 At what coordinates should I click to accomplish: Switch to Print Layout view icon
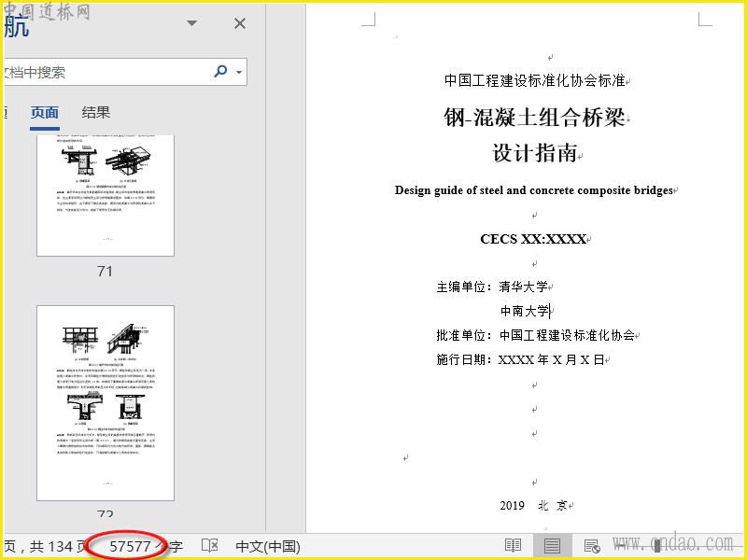point(552,546)
